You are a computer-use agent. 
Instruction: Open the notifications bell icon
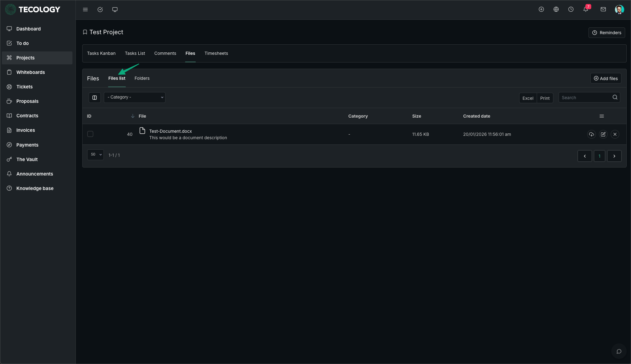[586, 9]
